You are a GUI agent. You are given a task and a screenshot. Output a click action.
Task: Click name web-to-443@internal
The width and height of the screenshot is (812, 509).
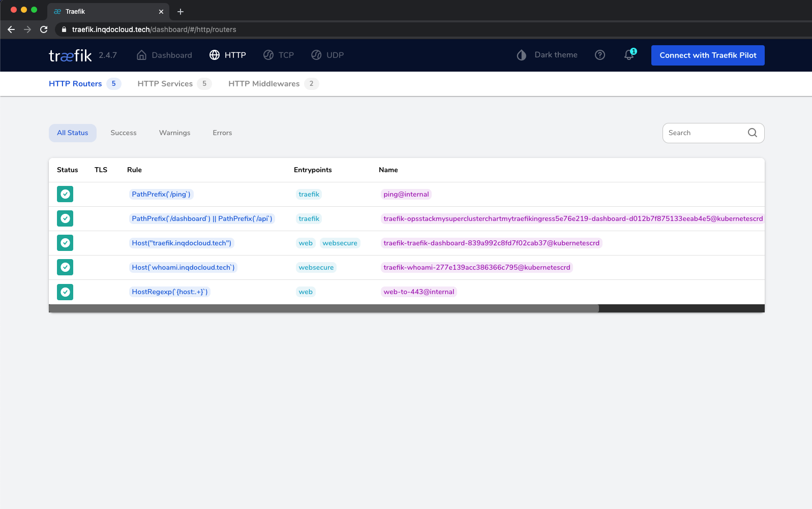coord(419,292)
